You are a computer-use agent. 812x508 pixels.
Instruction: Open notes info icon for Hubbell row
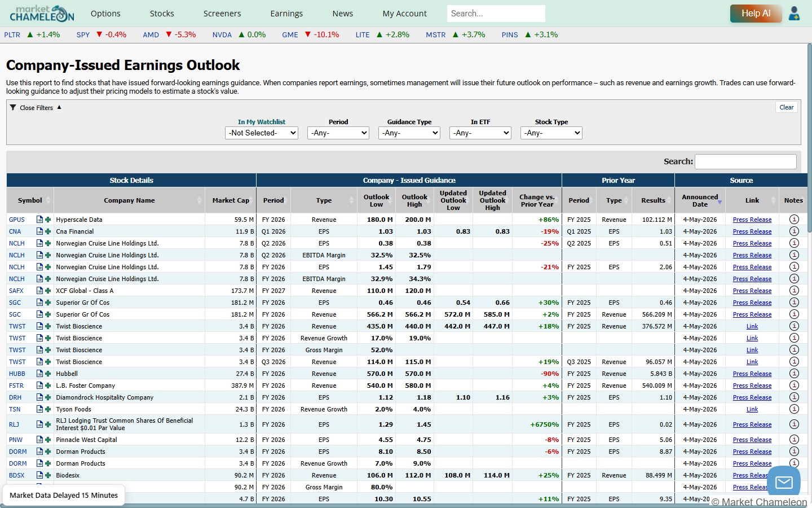794,373
